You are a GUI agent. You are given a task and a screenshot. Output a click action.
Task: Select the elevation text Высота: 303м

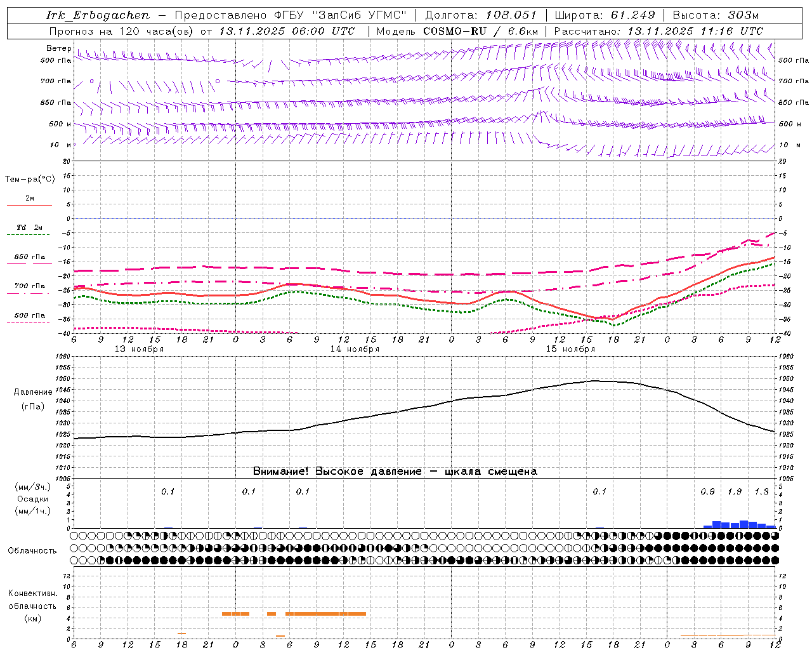[x=716, y=15]
